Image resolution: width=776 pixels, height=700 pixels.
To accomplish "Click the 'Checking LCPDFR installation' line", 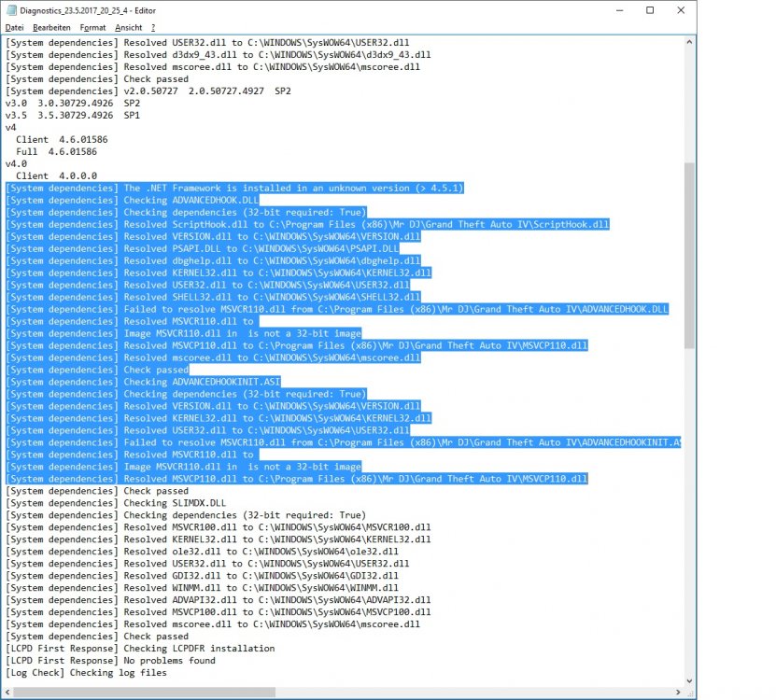I will click(187, 648).
